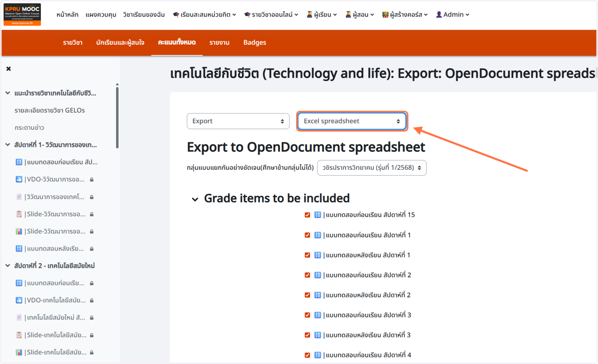The width and height of the screenshot is (598, 364).
Task: Click quiz icon of แบบทดสอบก่อนเรียน สัปดาห์ที่ 15 grade item
Action: [x=317, y=215]
